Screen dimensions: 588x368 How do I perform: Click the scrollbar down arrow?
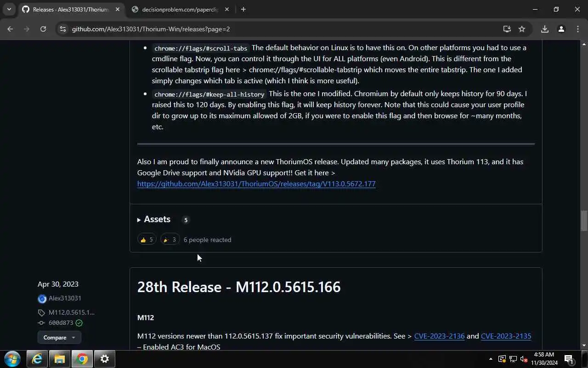tap(584, 345)
